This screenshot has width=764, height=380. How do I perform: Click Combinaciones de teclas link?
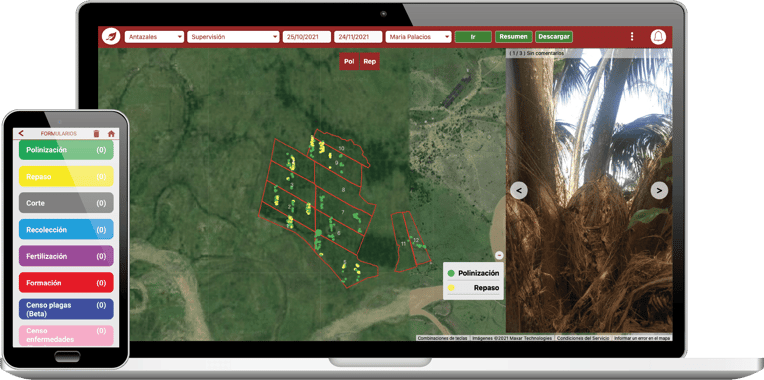(442, 338)
